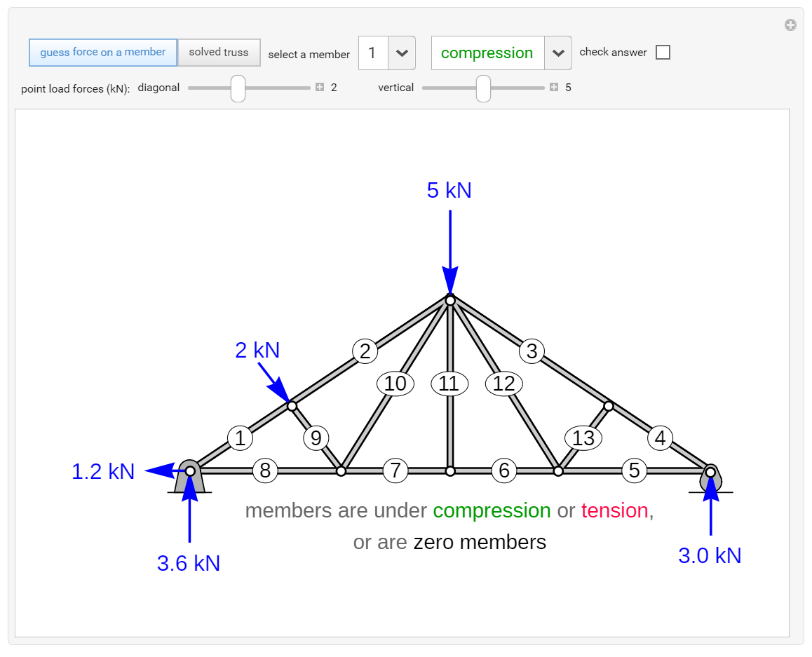
Task: Click member label 4 on the truss
Action: (661, 438)
